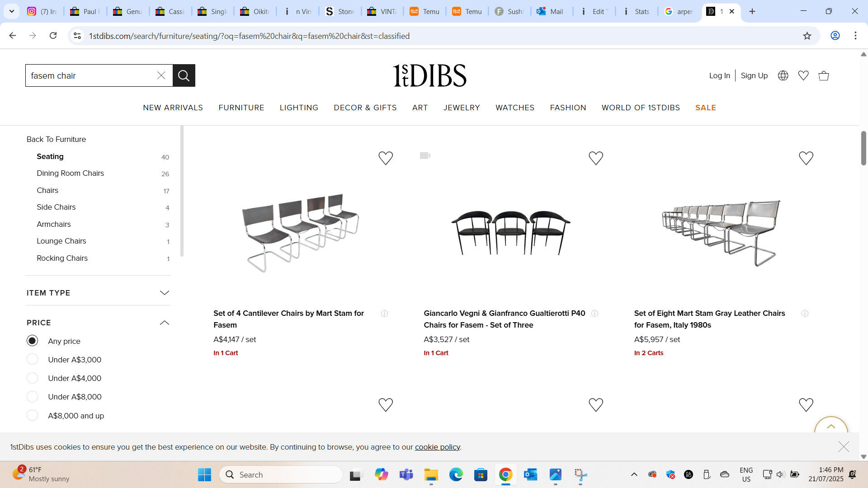Open the globe region settings icon
The width and height of the screenshot is (868, 488).
click(783, 75)
